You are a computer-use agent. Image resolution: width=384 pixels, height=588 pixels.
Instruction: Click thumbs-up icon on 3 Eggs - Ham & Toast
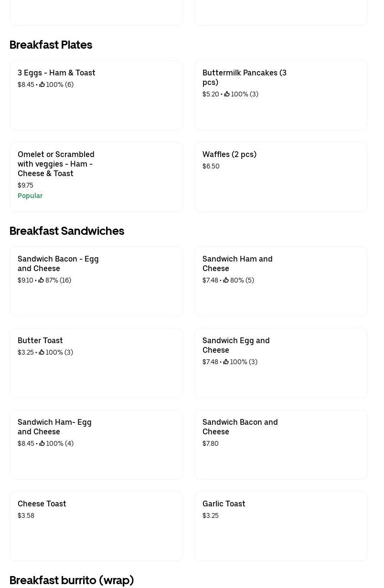[42, 84]
